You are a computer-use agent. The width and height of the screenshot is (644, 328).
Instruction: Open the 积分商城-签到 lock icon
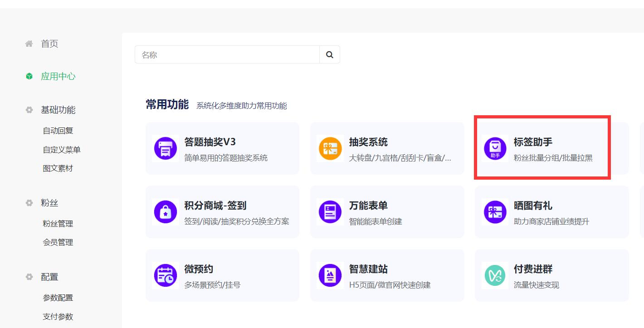pyautogui.click(x=166, y=212)
